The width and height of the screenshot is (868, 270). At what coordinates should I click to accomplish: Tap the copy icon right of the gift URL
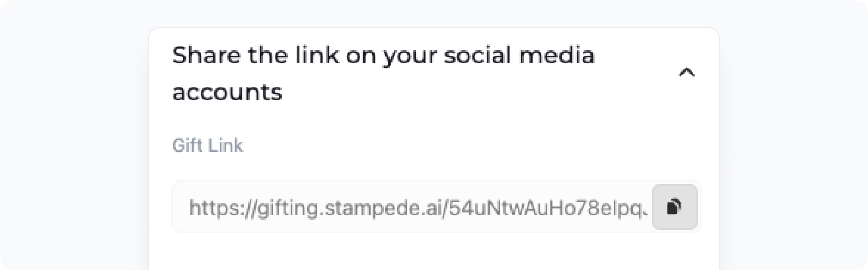(x=674, y=207)
